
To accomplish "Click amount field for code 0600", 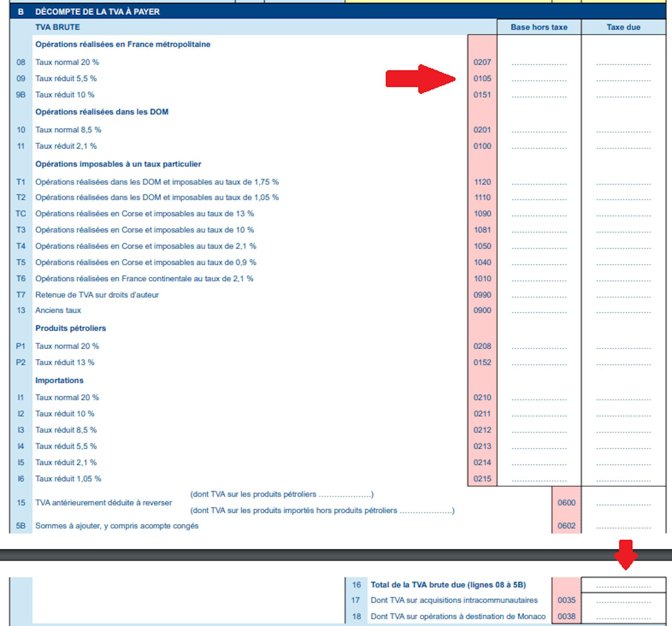I will 623,503.
